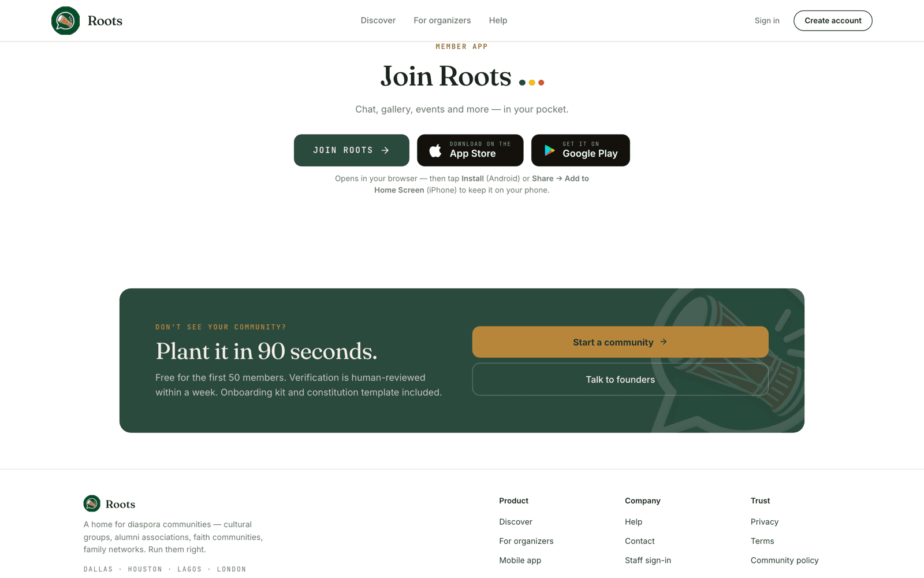
Task: Click the 'Product' footer column heading
Action: [x=514, y=501]
